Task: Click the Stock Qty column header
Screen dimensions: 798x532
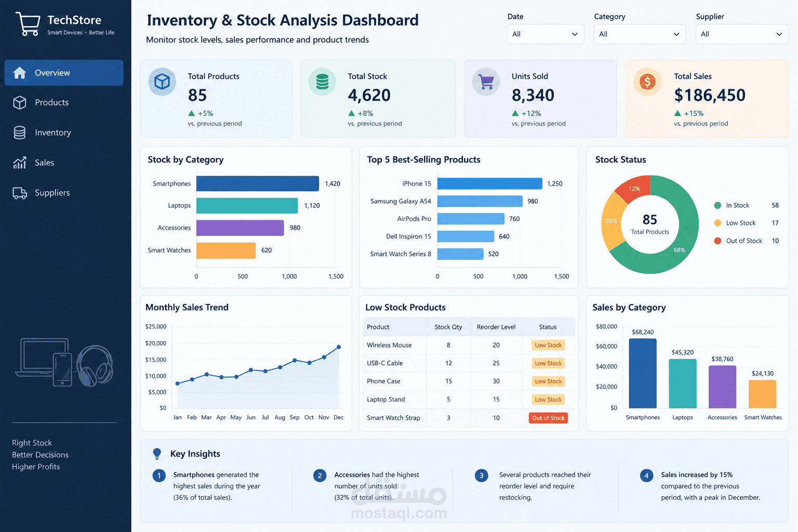Action: [448, 327]
